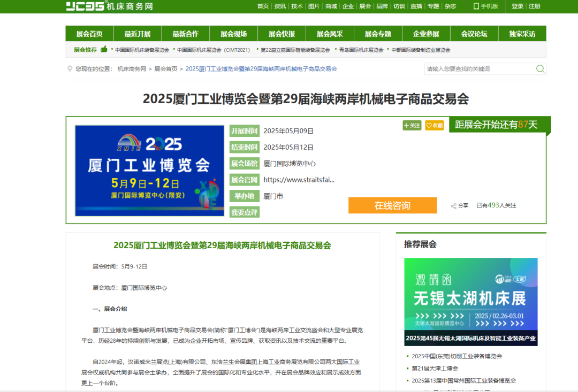Click 机床商务网 in the breadcrumb

coord(132,69)
